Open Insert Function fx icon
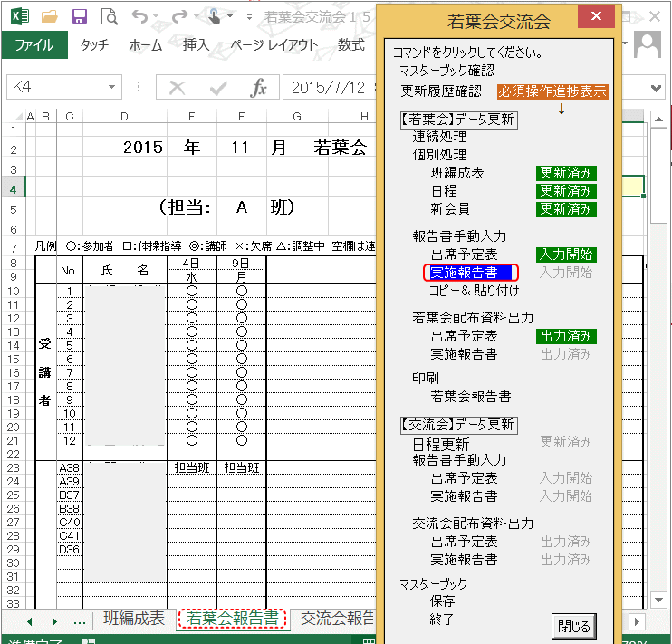The height and width of the screenshot is (644, 672). (x=259, y=88)
